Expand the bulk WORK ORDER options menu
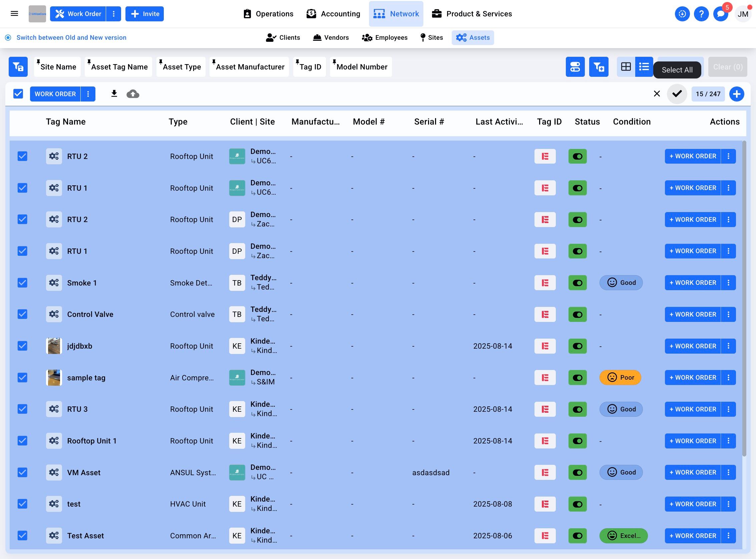Screen dimensions: 756x559 [88, 94]
